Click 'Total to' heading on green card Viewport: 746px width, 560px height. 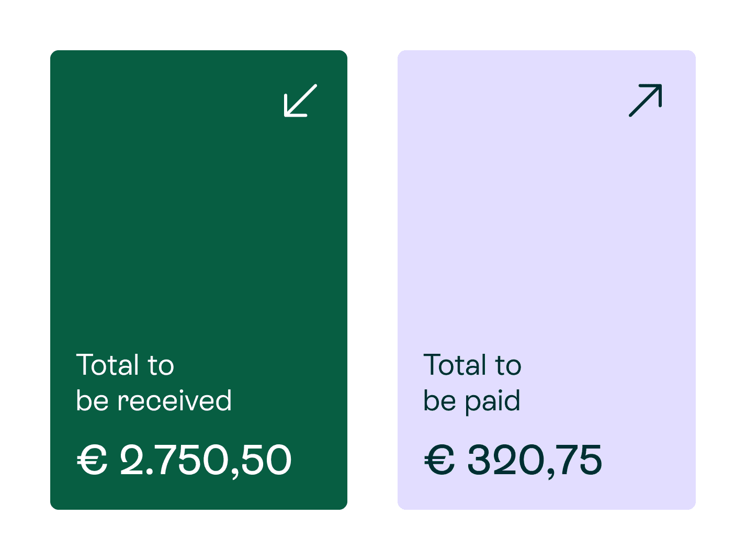tap(125, 365)
